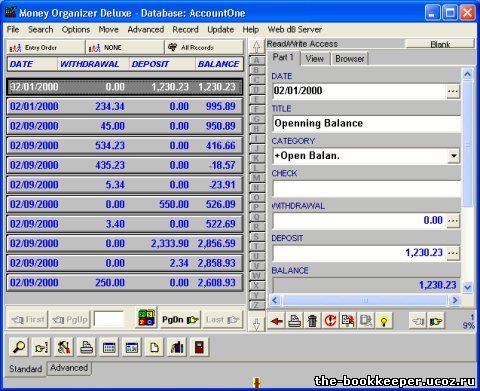Click letter A in alphabet index
480x391 pixels.
pos(256,60)
